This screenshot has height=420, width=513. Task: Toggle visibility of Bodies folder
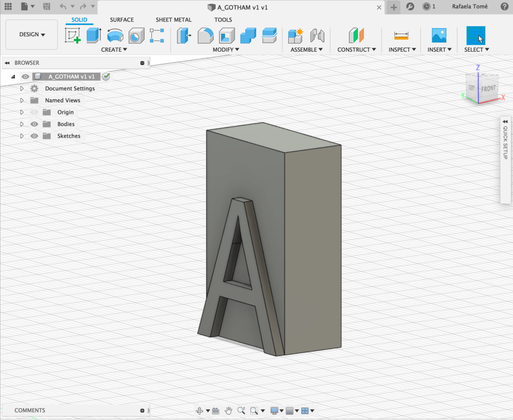pos(35,124)
